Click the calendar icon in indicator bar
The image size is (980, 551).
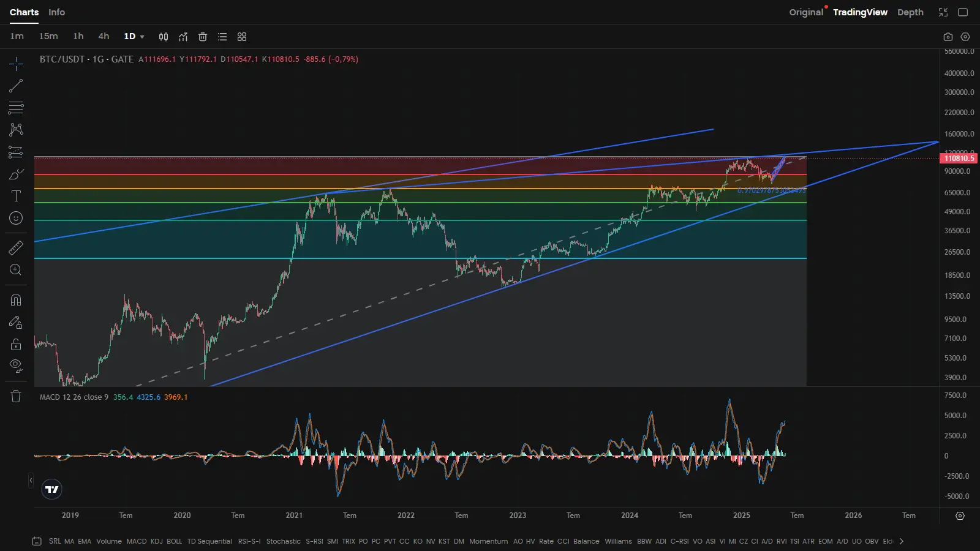pyautogui.click(x=37, y=541)
